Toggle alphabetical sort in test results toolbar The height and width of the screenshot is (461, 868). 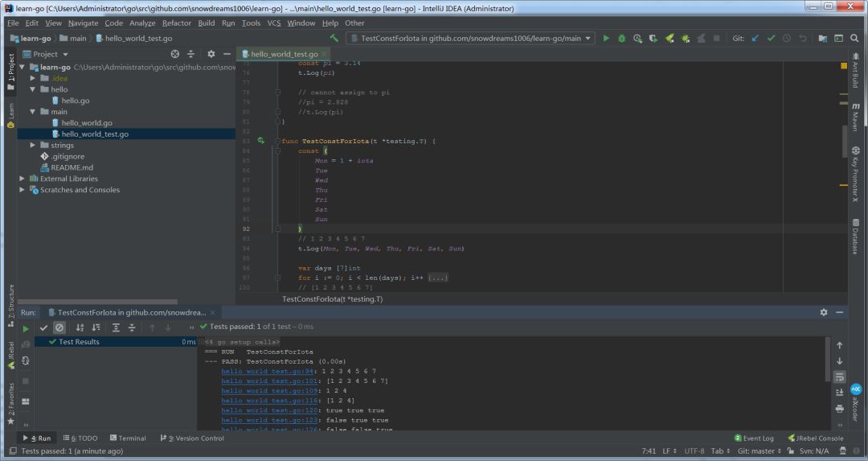(x=80, y=327)
